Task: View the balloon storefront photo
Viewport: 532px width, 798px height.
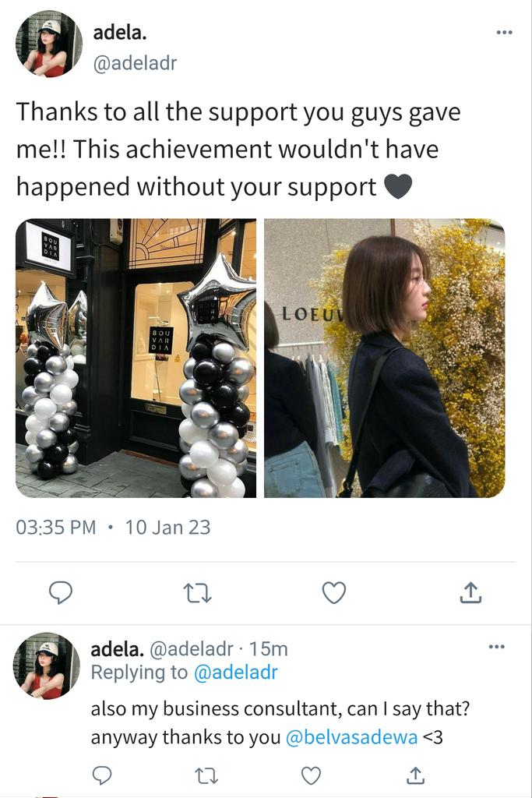Action: [136, 358]
